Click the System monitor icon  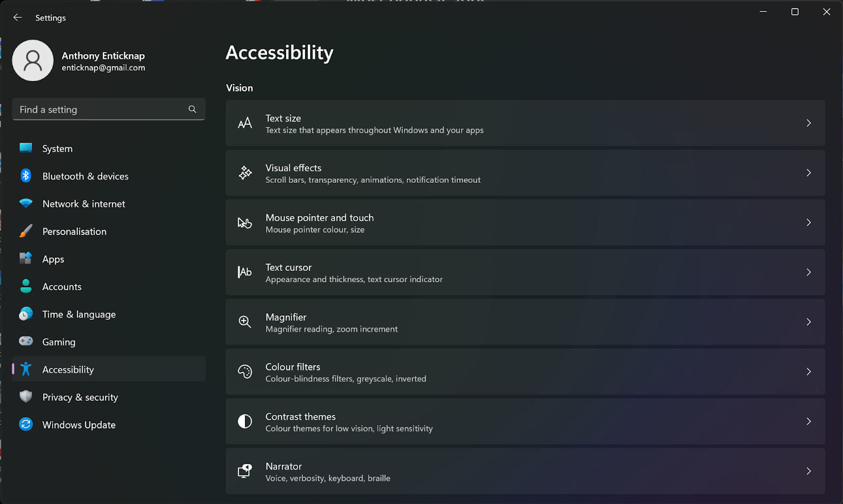(26, 148)
